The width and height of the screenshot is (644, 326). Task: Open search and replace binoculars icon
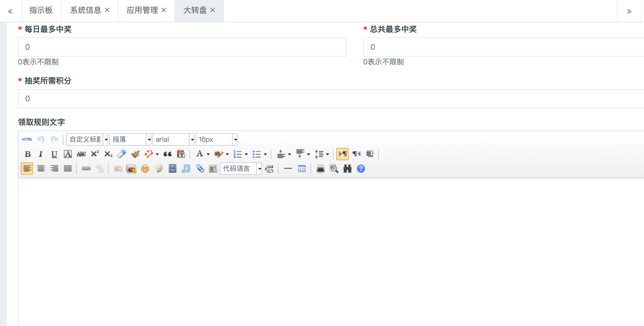(x=347, y=169)
